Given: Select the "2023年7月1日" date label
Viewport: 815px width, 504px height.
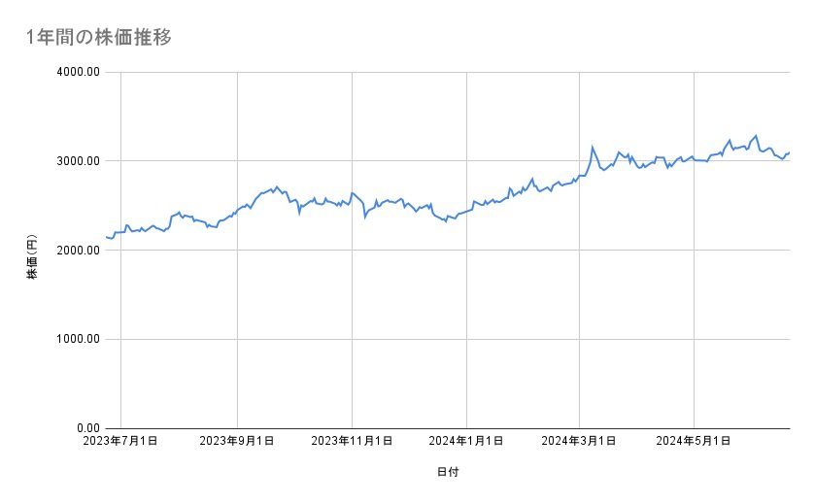Looking at the screenshot, I should coord(121,442).
